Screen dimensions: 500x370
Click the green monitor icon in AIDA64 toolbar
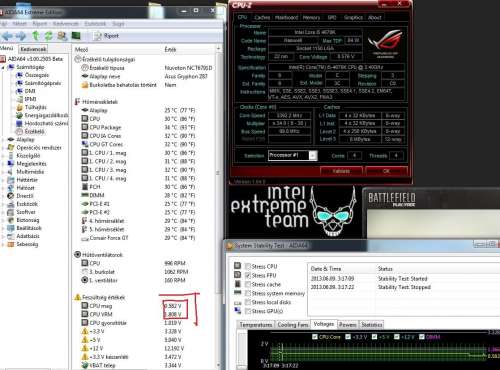76,36
